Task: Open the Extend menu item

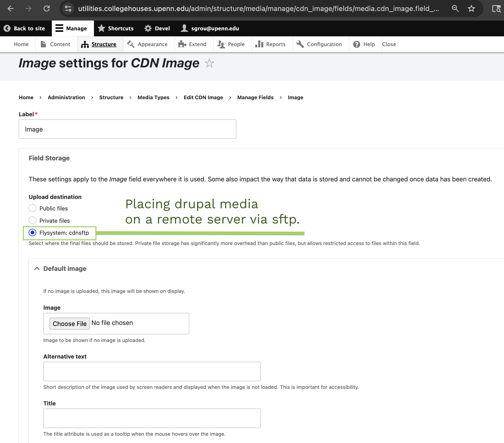Action: click(x=198, y=44)
